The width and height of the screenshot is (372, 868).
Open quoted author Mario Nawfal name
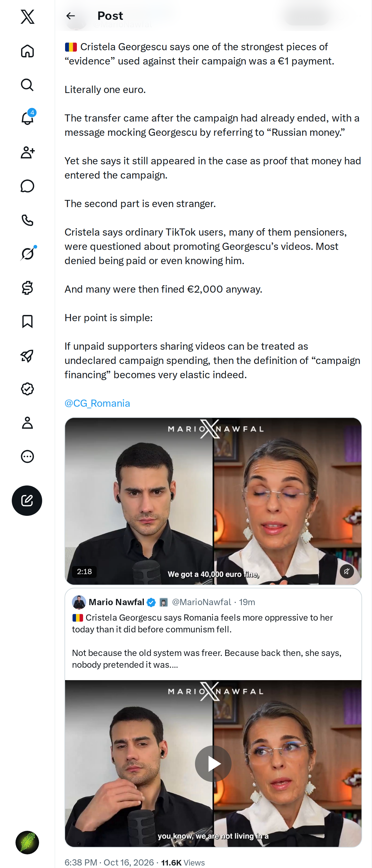coord(116,602)
